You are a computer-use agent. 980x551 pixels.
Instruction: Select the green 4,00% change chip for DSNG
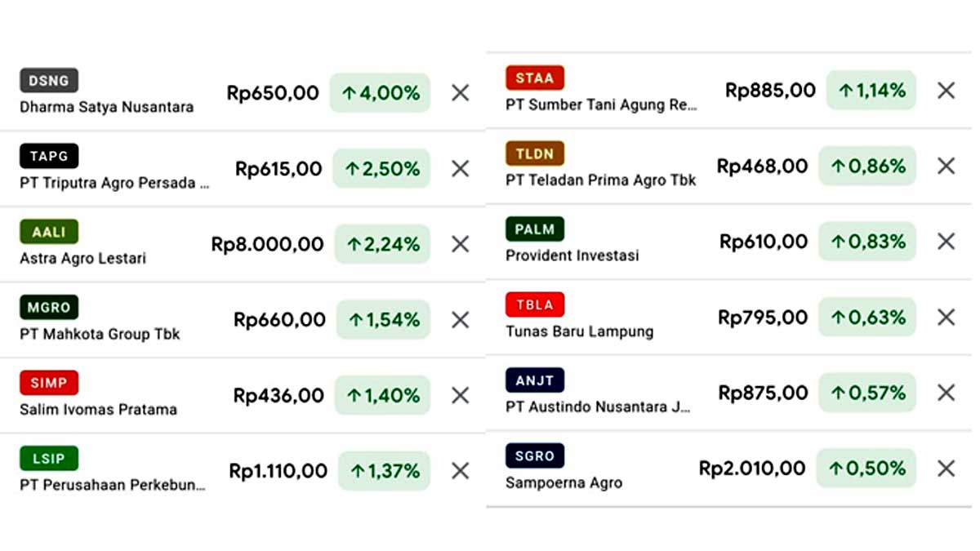[381, 92]
